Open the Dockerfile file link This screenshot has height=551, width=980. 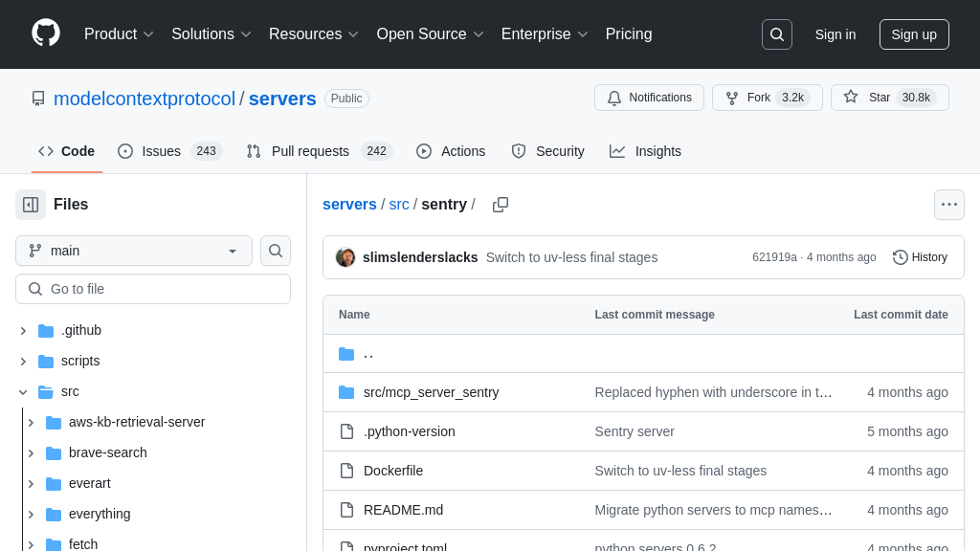[393, 471]
